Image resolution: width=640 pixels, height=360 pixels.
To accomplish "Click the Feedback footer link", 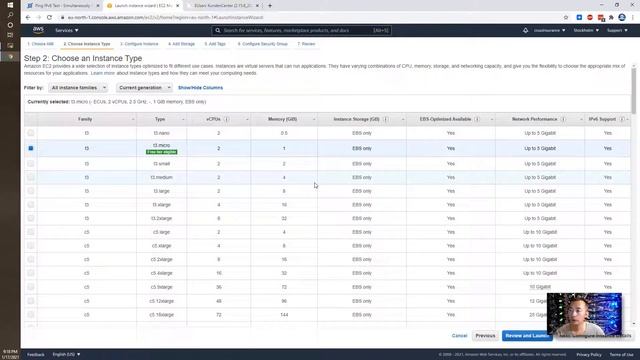I will [x=36, y=355].
